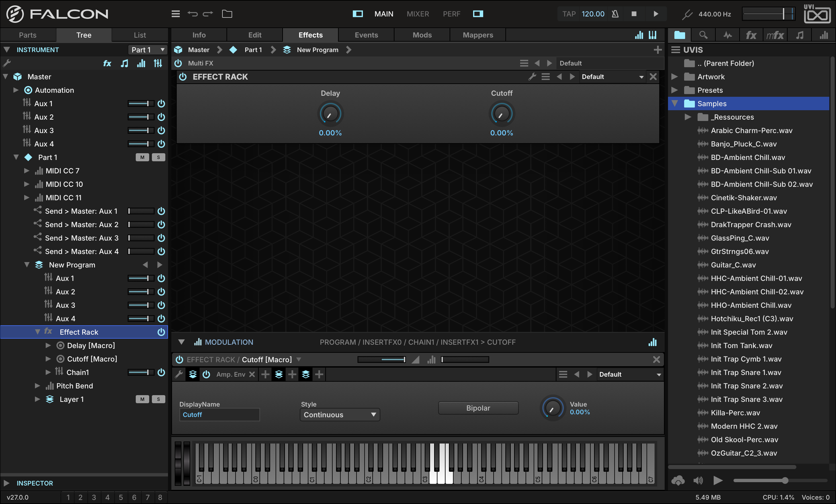
Task: Click the Effect Rack wrench icon
Action: [x=532, y=77]
